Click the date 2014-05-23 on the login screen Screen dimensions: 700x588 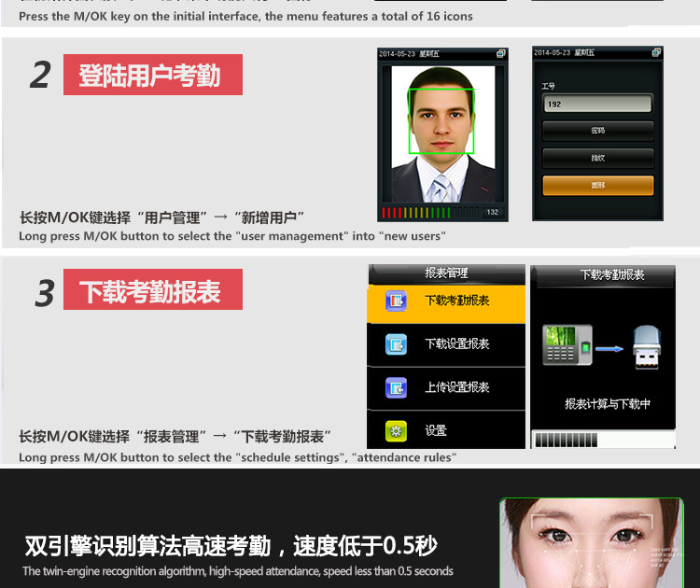pos(553,52)
